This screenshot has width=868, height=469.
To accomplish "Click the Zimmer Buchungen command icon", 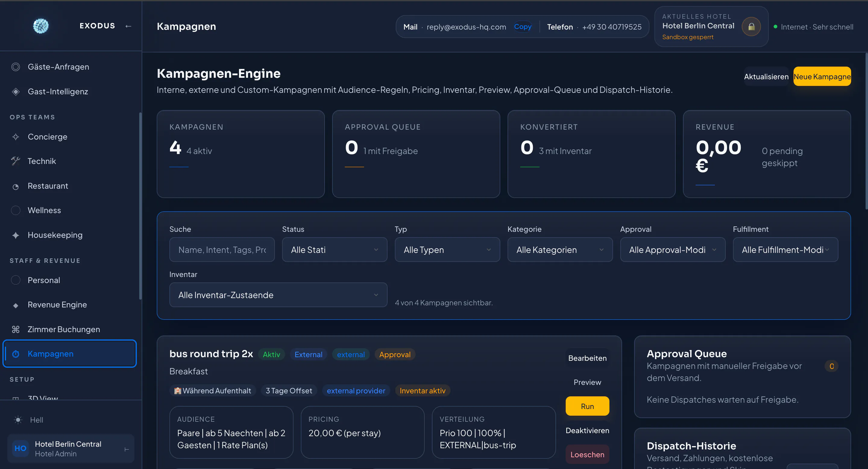I will click(15, 329).
